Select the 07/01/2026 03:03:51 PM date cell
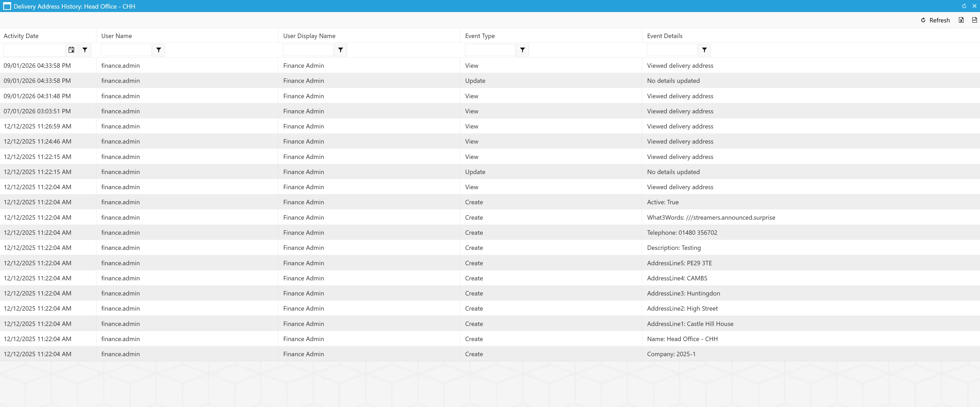Screen dimensions: 980x407 pos(48,111)
